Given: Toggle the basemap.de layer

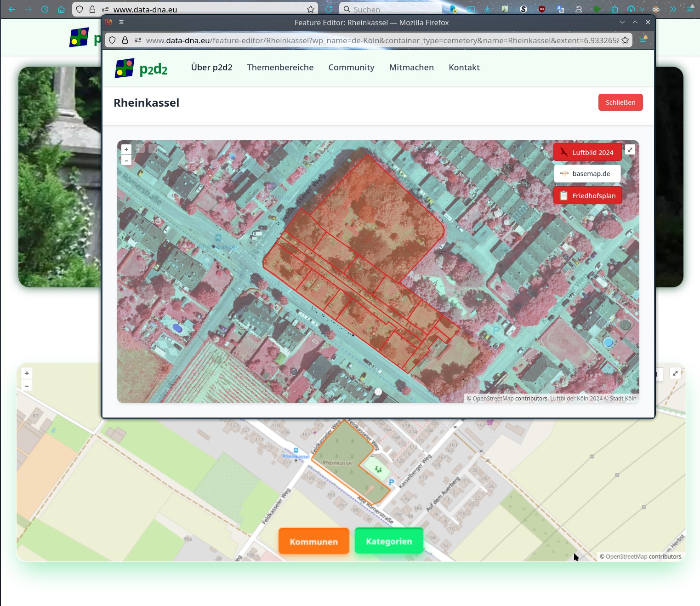Looking at the screenshot, I should point(587,174).
